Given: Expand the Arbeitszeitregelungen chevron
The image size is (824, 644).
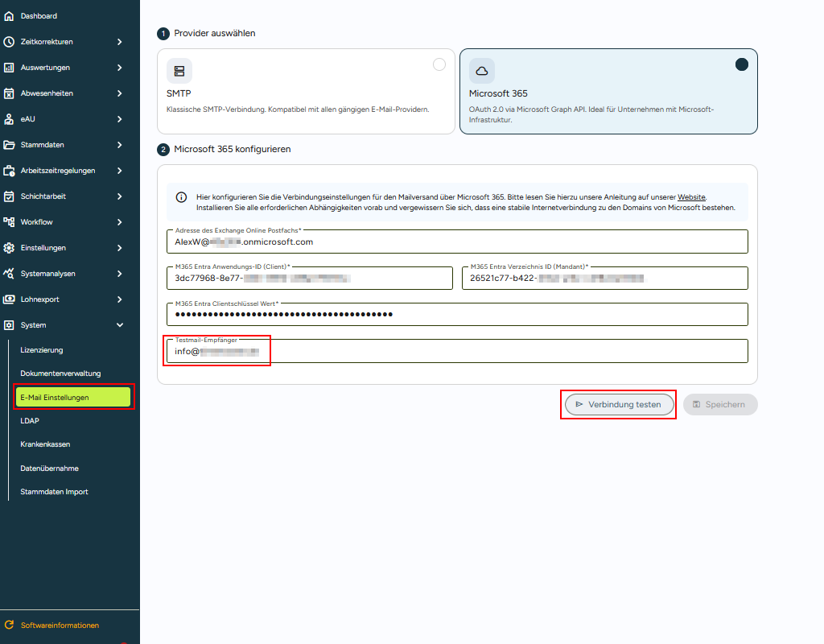Looking at the screenshot, I should point(120,171).
